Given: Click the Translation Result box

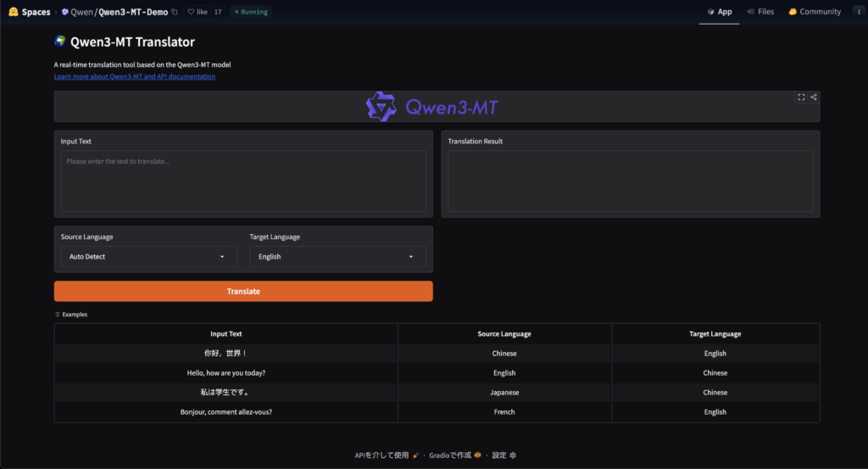Looking at the screenshot, I should tap(631, 181).
